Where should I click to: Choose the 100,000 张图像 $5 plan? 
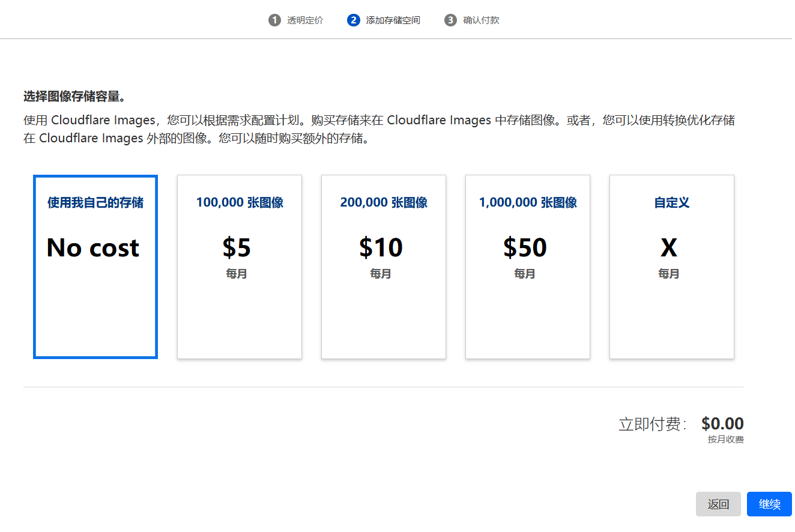240,267
